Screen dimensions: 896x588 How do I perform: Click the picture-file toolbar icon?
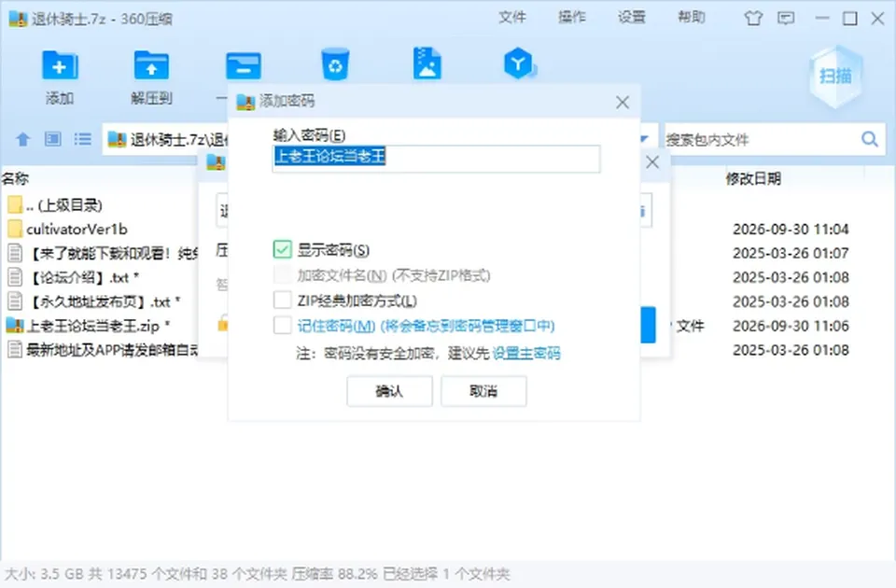(x=427, y=63)
